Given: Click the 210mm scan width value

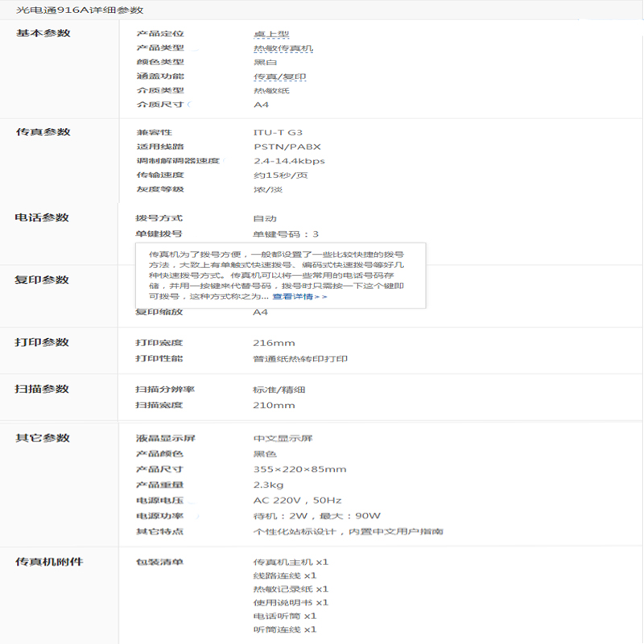Looking at the screenshot, I should tap(274, 406).
